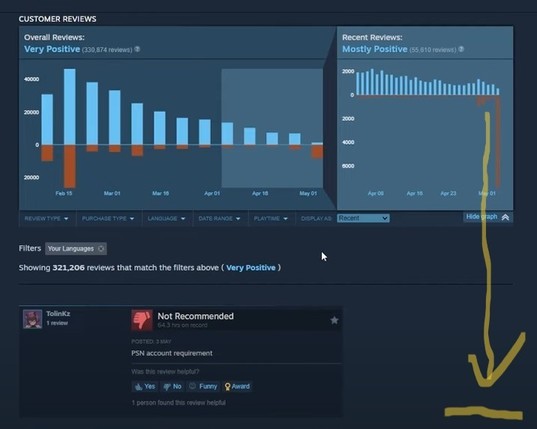The height and width of the screenshot is (429, 537).
Task: Select the tallest blue bar near Feb 15
Action: (70, 106)
